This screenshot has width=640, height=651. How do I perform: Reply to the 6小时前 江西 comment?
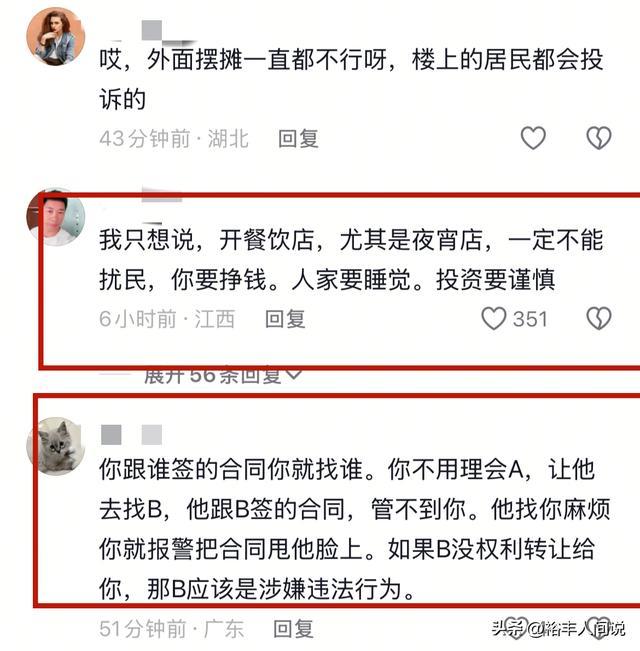tap(285, 319)
